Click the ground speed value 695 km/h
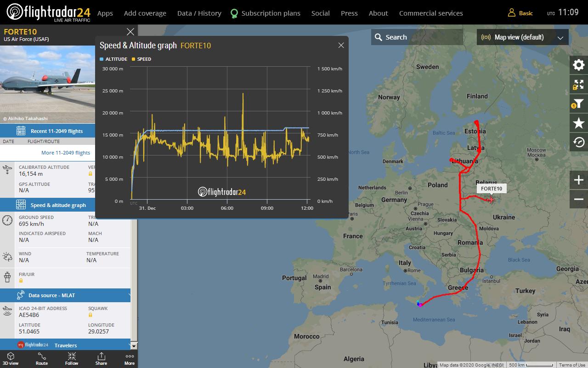The image size is (588, 368). [31, 224]
